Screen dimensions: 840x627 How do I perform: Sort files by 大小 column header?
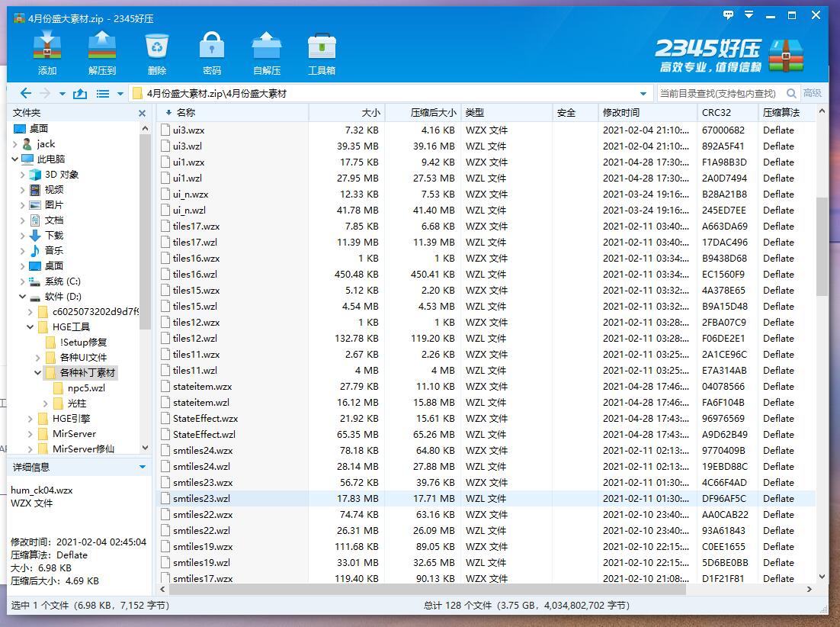347,113
